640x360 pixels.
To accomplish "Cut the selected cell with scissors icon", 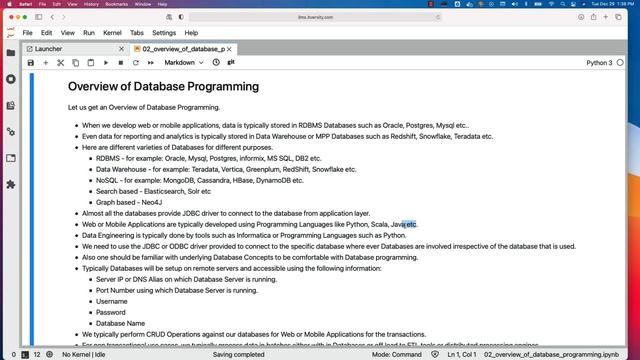I will 60,63.
